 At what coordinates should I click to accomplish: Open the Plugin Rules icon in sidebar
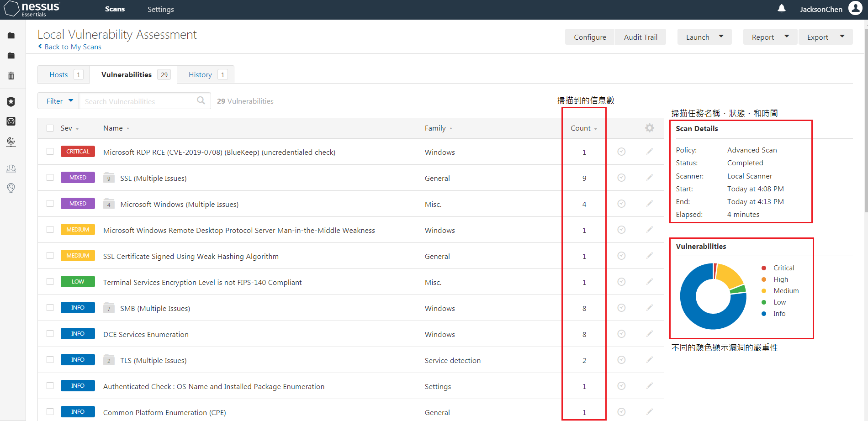[11, 121]
